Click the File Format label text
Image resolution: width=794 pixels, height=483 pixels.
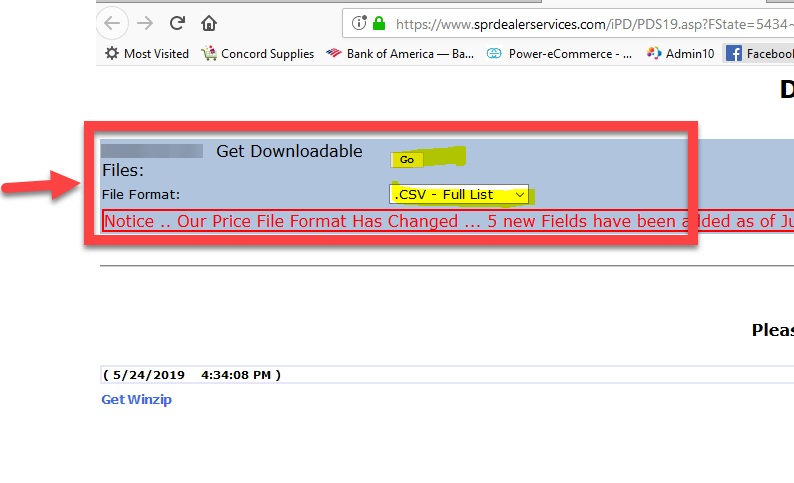tap(141, 195)
